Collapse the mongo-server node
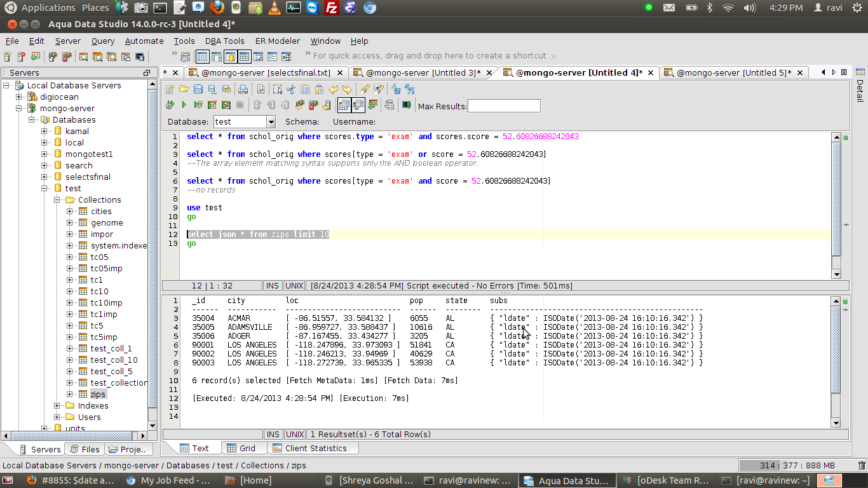Screen dimensions: 868x488 (19, 108)
